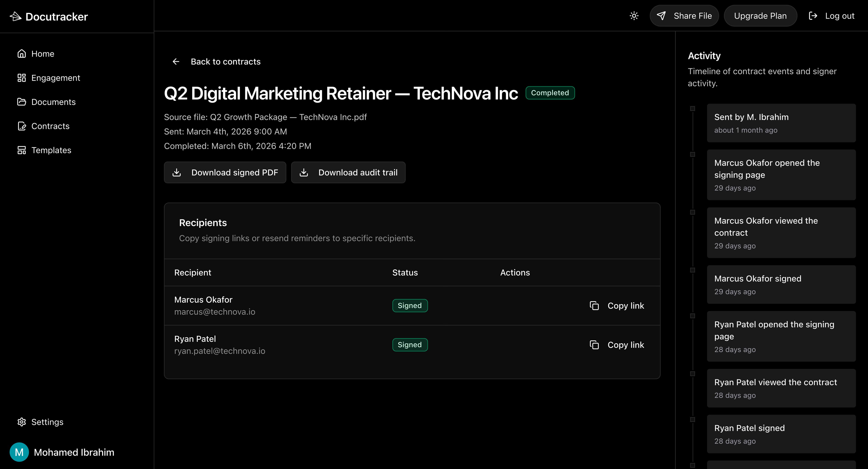Image resolution: width=868 pixels, height=469 pixels.
Task: Click the Contracts pen-and-paper icon
Action: point(21,126)
